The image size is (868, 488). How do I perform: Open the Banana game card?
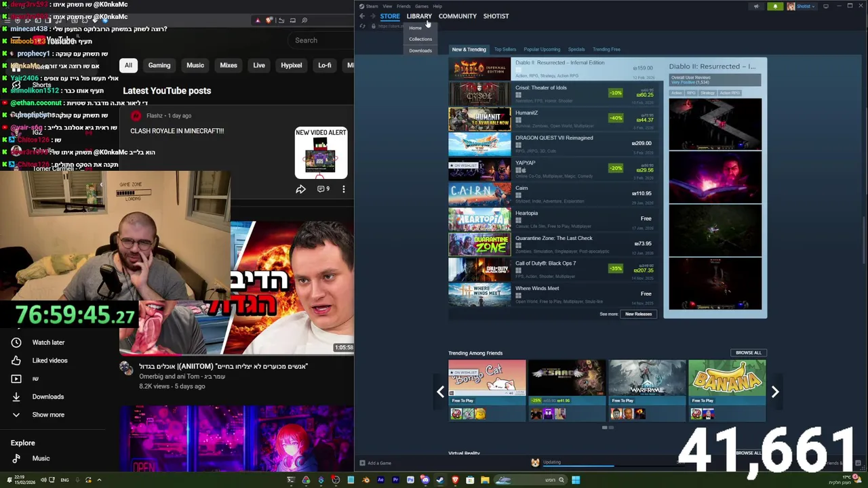(x=727, y=390)
